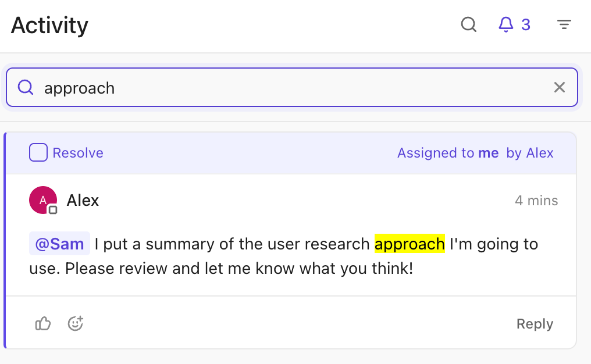Check the Resolve checkbox on the notification
591x364 pixels.
pos(38,152)
